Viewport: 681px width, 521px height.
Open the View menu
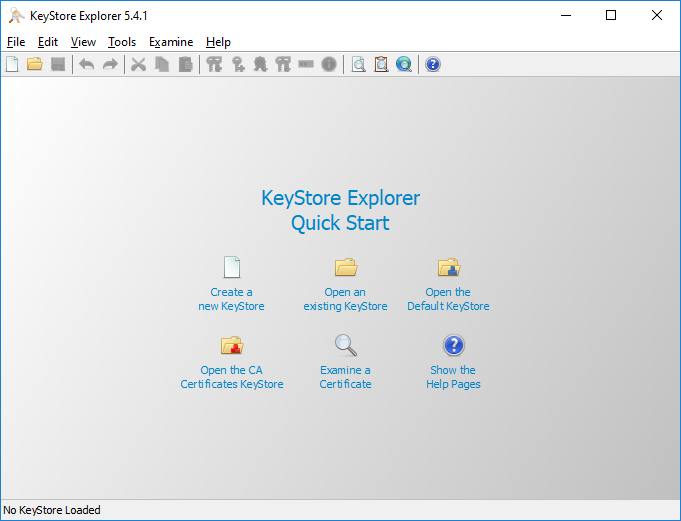[83, 42]
